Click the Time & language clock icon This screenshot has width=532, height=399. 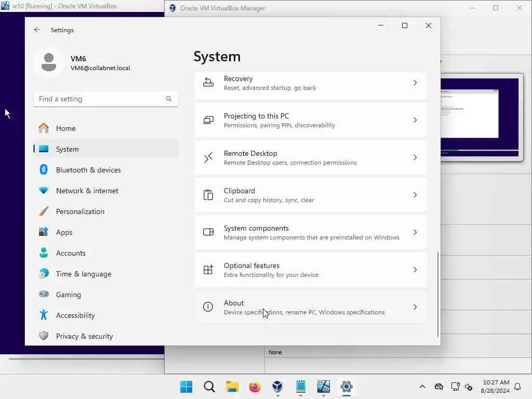[44, 273]
